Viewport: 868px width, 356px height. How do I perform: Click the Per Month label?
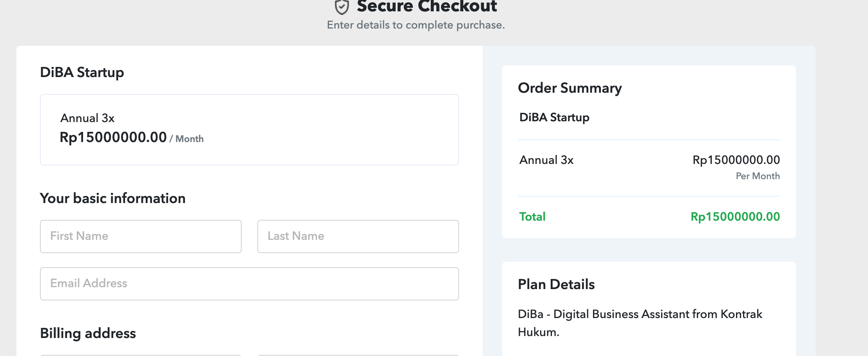758,176
